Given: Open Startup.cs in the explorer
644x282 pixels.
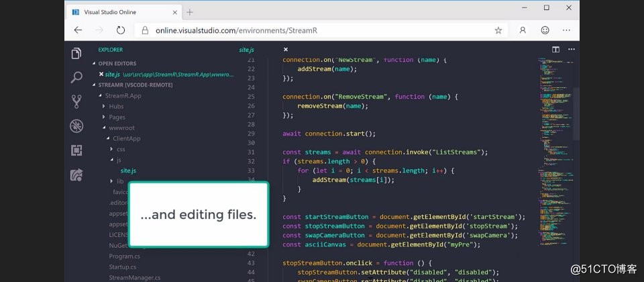Looking at the screenshot, I should click(x=122, y=267).
